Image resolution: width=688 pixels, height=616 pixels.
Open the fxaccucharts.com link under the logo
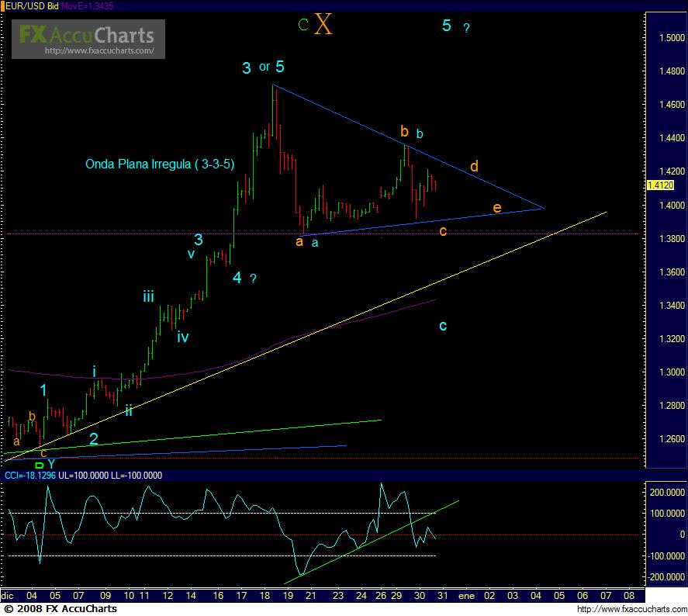[100, 51]
